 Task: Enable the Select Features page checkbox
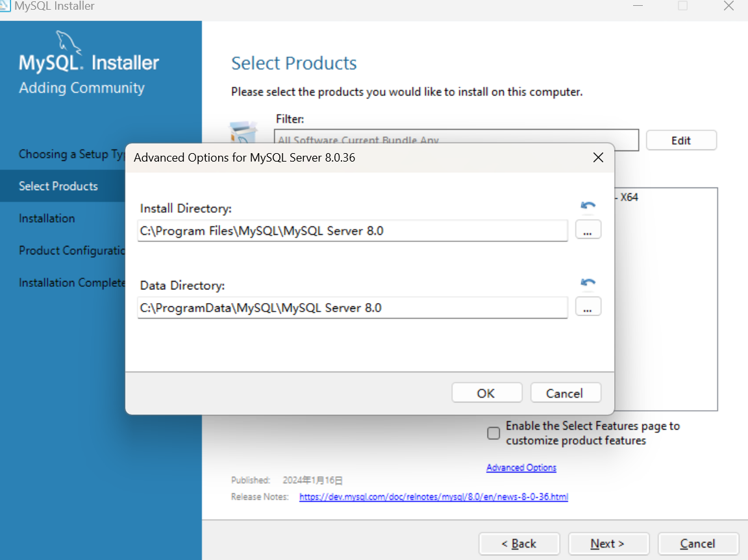[x=493, y=433]
